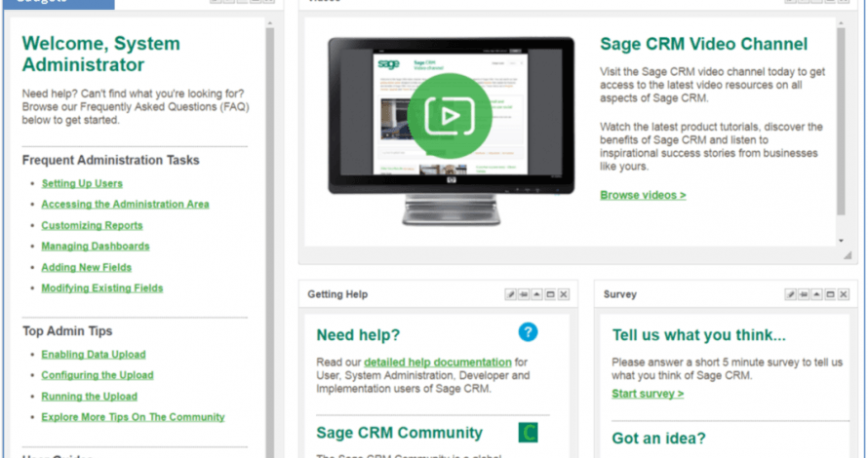Click the pin icon on Getting Help gadget
This screenshot has height=458, width=868.
(524, 294)
